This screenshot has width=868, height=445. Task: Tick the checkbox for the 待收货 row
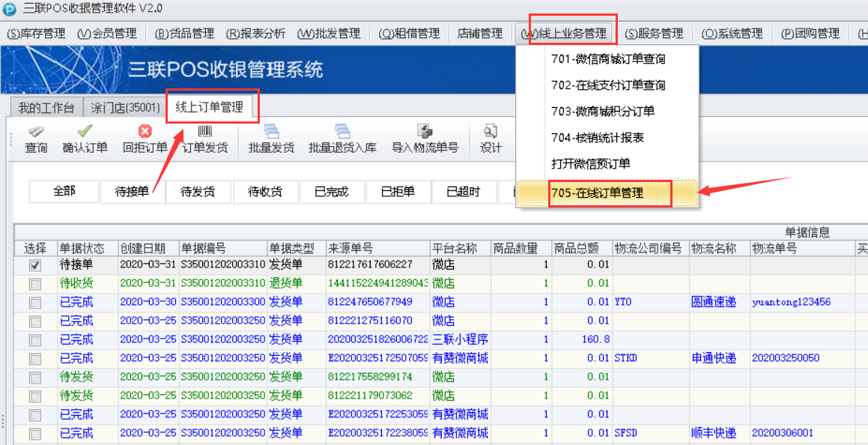(x=35, y=284)
